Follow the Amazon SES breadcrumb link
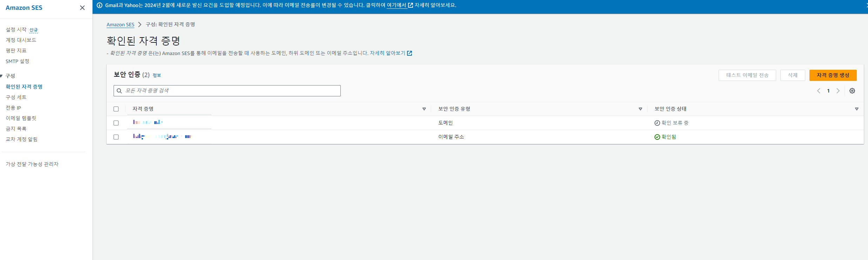The image size is (868, 260). click(x=120, y=25)
